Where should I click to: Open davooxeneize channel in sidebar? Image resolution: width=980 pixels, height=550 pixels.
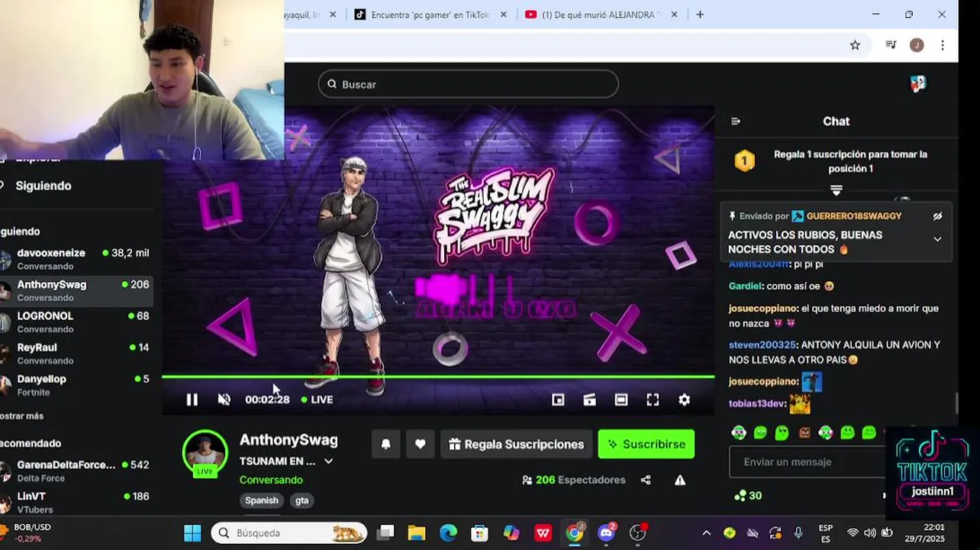[76, 259]
